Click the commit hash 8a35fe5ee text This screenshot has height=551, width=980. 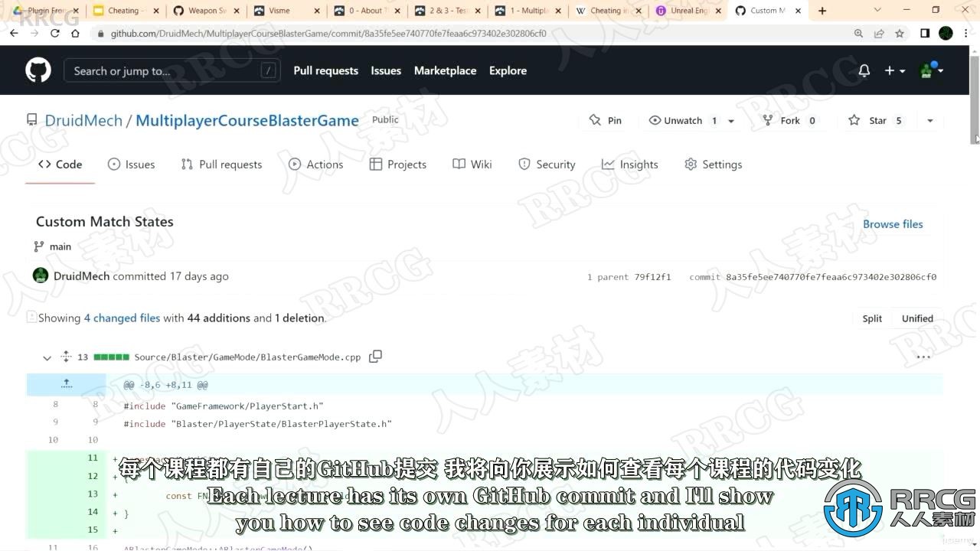pos(831,277)
